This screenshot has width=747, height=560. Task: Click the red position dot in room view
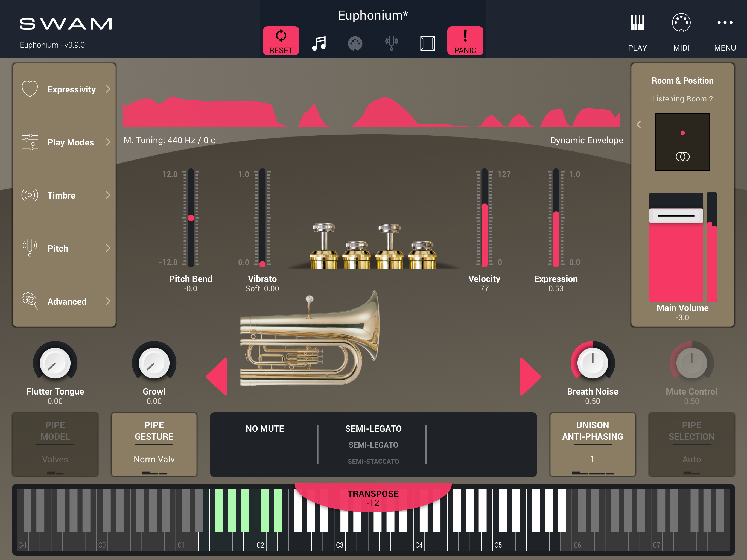click(x=682, y=133)
